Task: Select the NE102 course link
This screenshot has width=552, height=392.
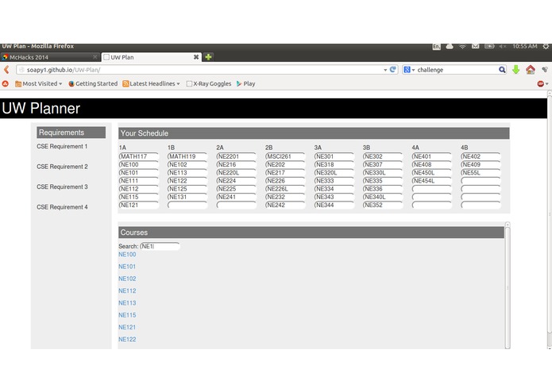Action: [x=127, y=279]
